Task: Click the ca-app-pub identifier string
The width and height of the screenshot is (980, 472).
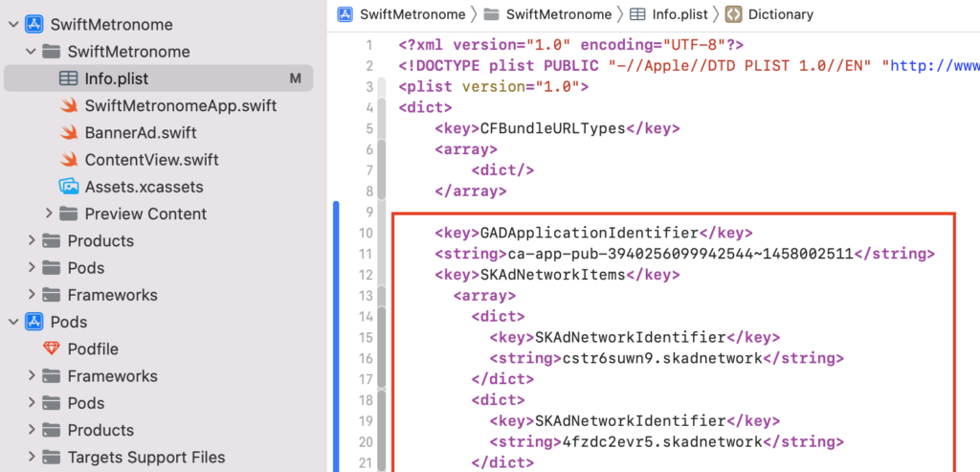Action: pos(680,254)
